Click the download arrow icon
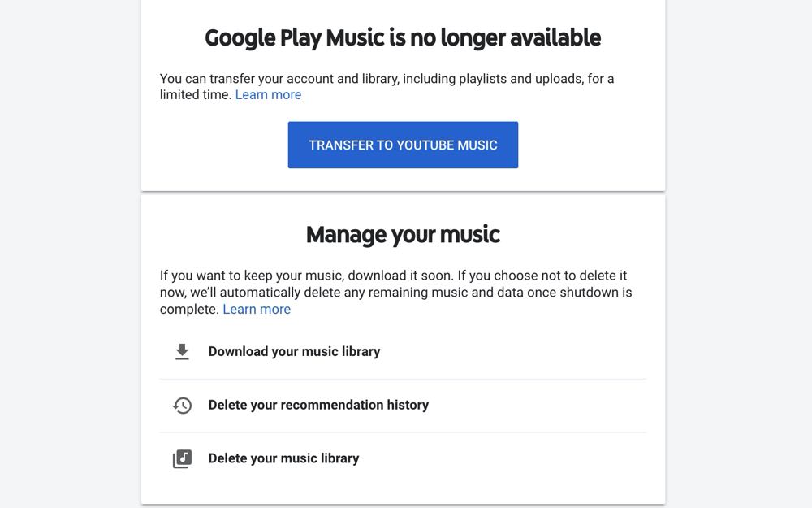The image size is (812, 508). [182, 351]
